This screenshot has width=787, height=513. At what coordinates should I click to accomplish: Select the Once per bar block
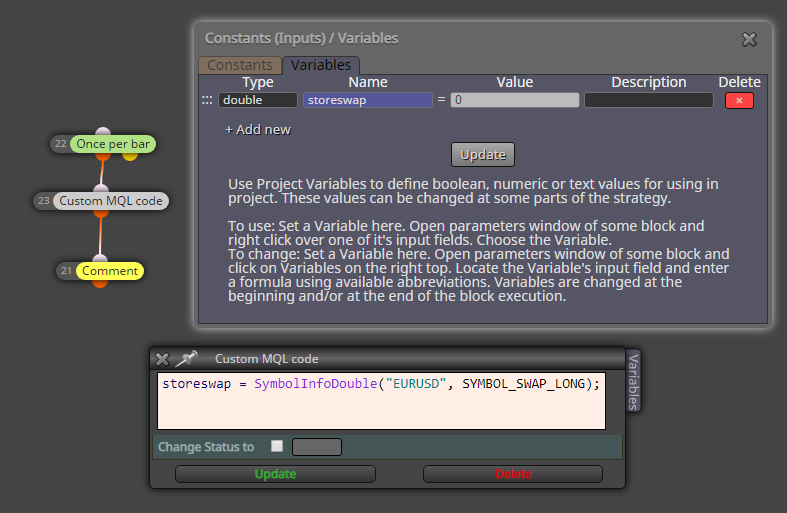pyautogui.click(x=113, y=144)
